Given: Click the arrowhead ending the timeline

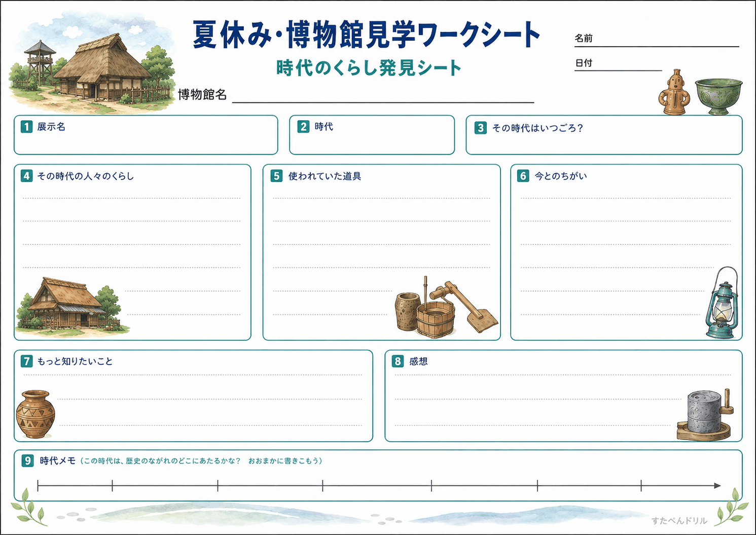Looking at the screenshot, I should [x=717, y=486].
